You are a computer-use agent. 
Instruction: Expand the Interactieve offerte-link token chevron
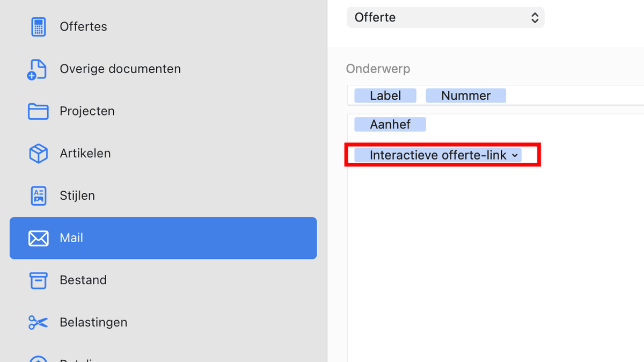tap(515, 156)
